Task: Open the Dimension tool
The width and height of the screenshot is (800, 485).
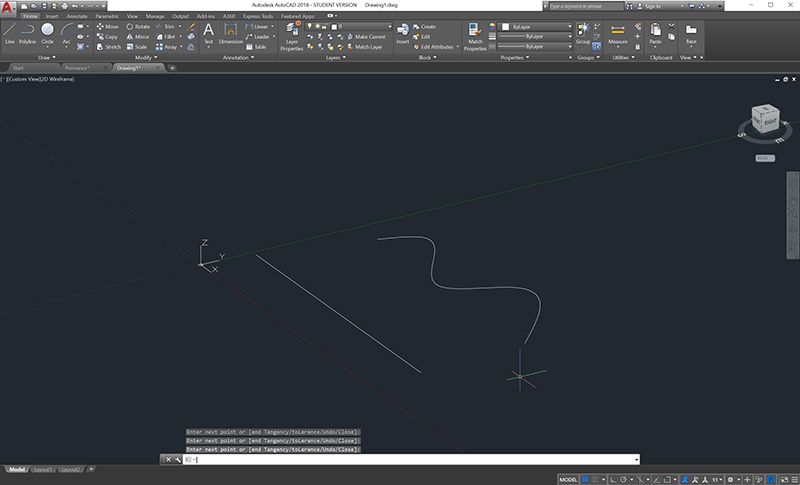Action: pyautogui.click(x=231, y=34)
